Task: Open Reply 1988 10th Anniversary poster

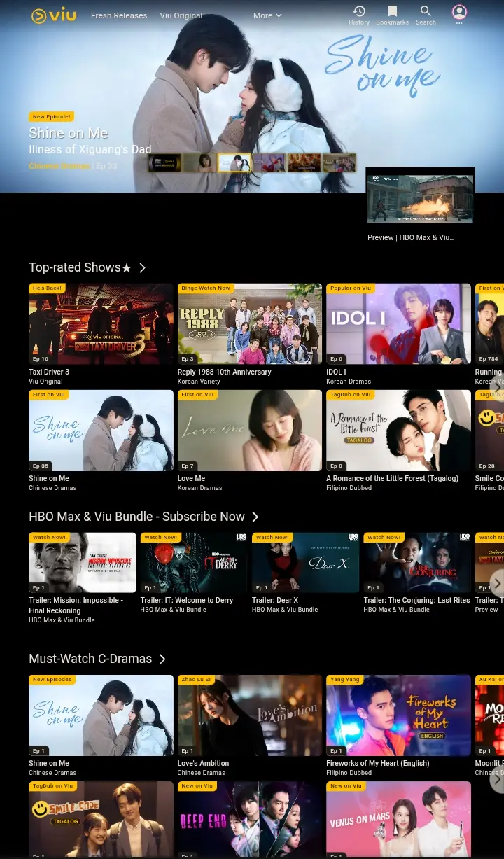Action: [x=250, y=324]
